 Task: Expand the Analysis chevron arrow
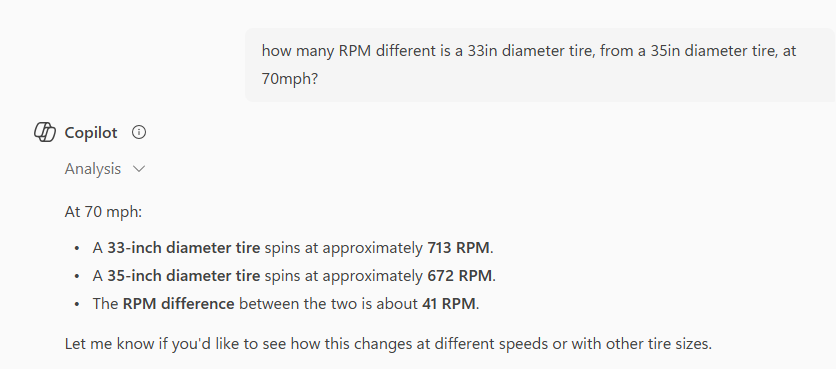[139, 169]
